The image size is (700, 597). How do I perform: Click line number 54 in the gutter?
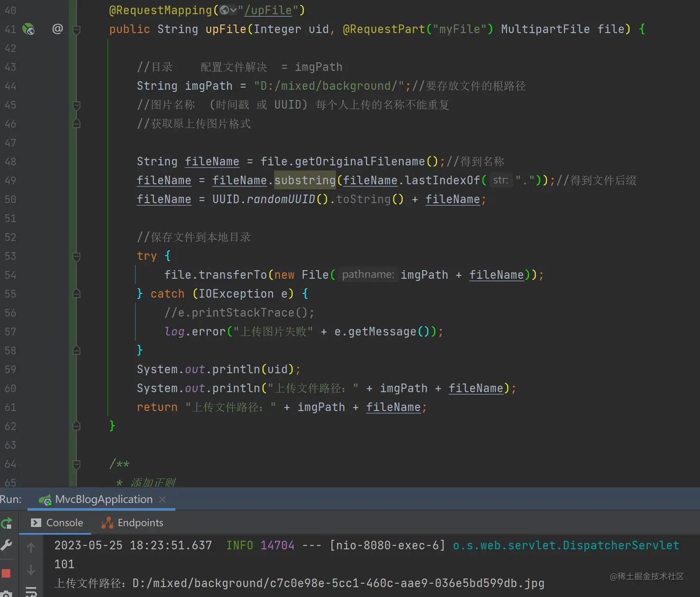pyautogui.click(x=10, y=275)
